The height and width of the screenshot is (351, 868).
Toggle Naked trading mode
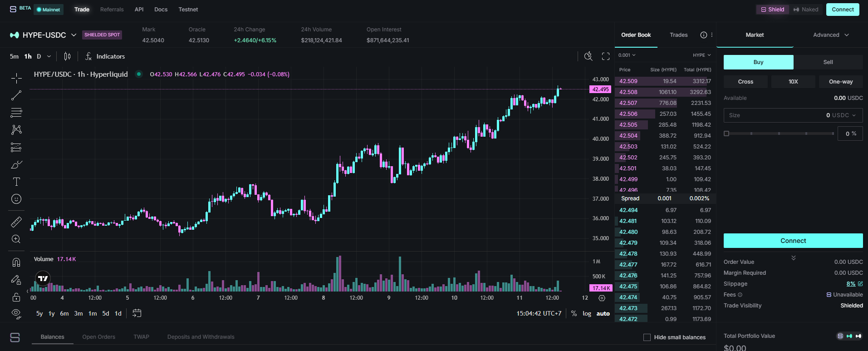pos(806,10)
